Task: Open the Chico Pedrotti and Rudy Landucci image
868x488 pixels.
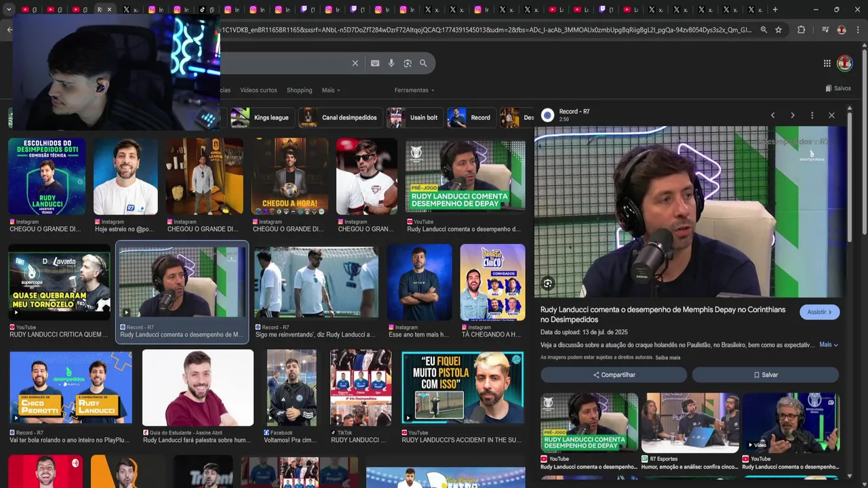Action: pos(71,388)
